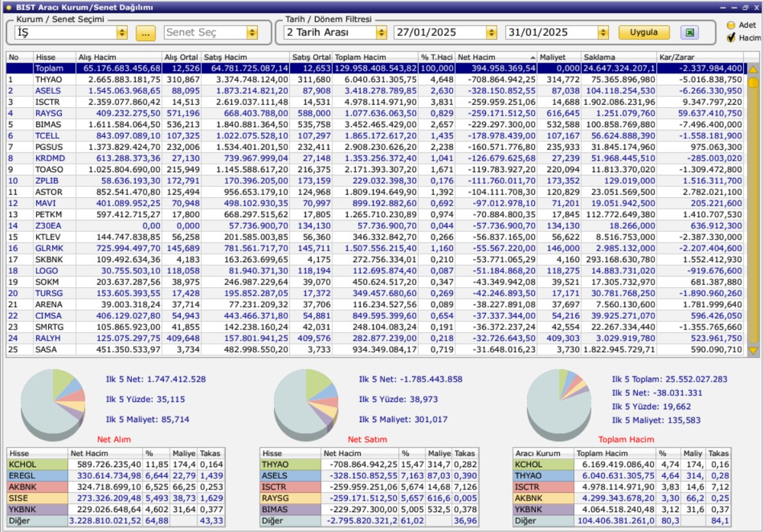Select ZPLIB row in main table

(375, 181)
